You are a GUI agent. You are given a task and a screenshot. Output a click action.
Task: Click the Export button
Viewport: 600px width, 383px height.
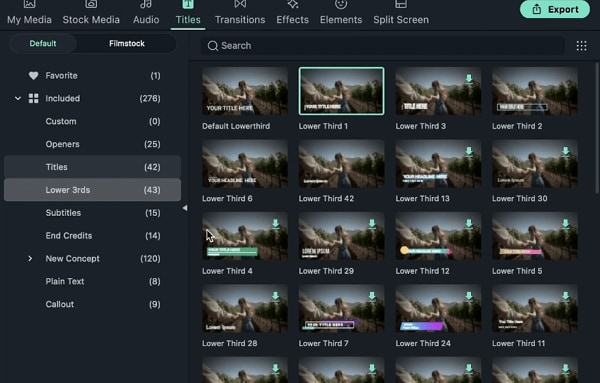555,9
